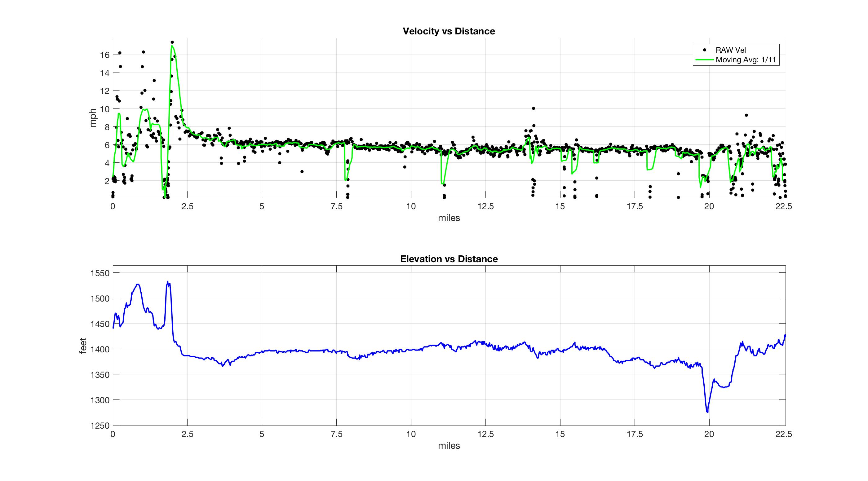Click the green line sample in legend

[704, 60]
